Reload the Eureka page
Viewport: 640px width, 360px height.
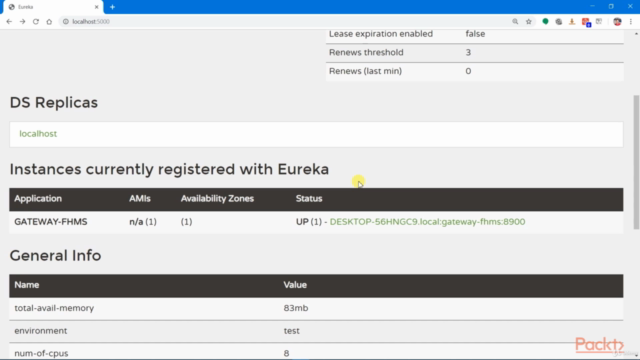pos(36,22)
